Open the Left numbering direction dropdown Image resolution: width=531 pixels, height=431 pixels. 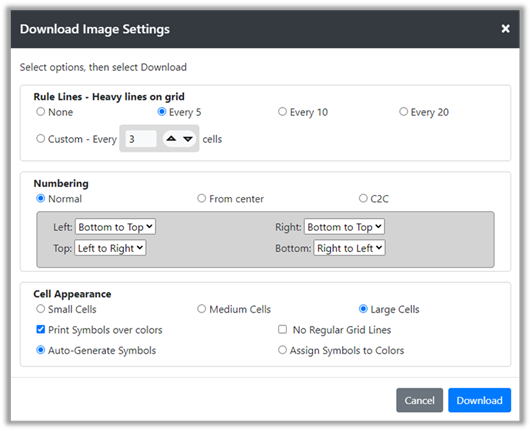[x=115, y=227]
